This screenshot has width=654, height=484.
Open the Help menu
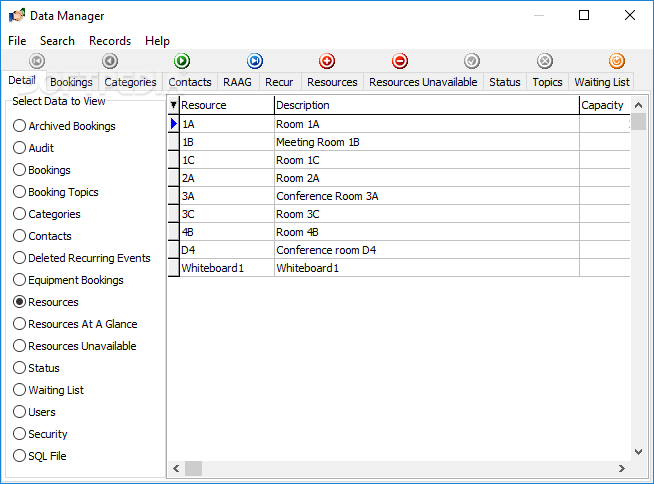point(157,41)
